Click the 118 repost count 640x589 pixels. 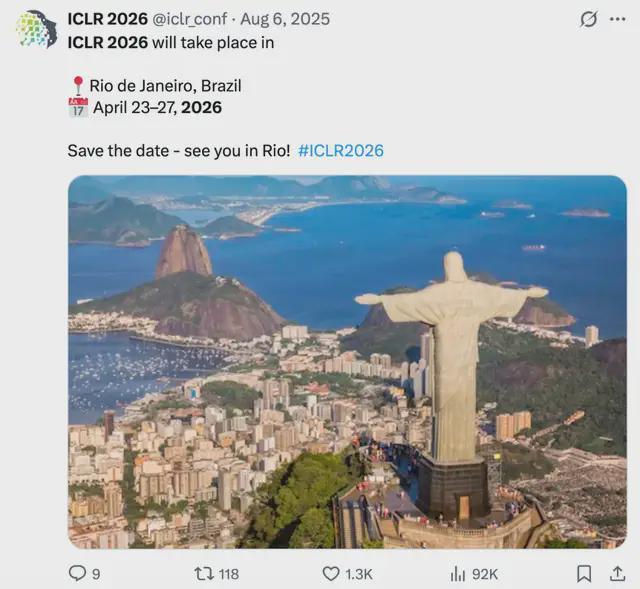(x=228, y=574)
